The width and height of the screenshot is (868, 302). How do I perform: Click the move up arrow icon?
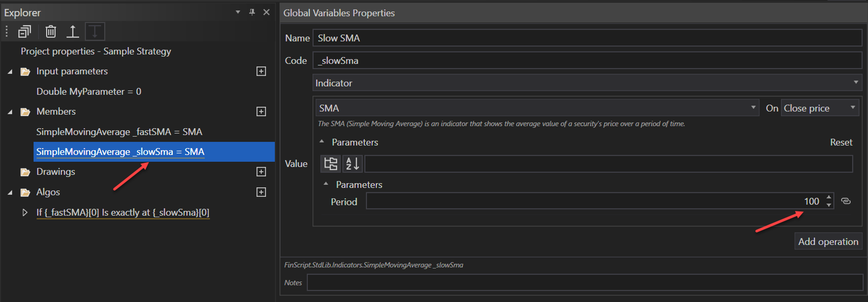[x=73, y=32]
